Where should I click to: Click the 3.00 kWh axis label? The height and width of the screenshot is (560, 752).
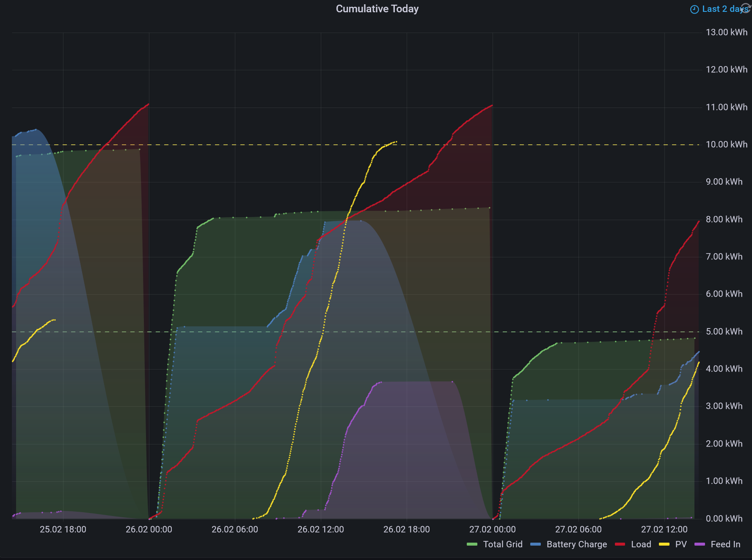point(724,406)
